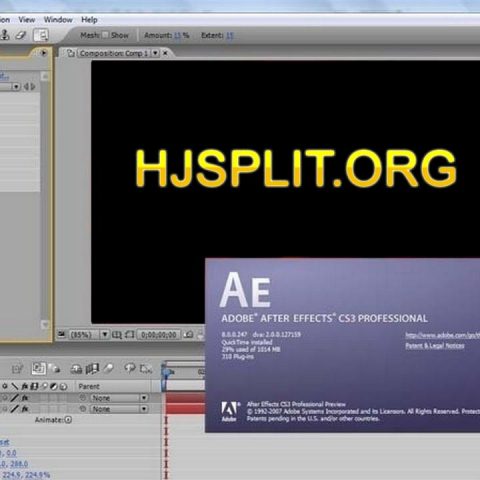Open the adobe.com link in splash

coord(442,335)
